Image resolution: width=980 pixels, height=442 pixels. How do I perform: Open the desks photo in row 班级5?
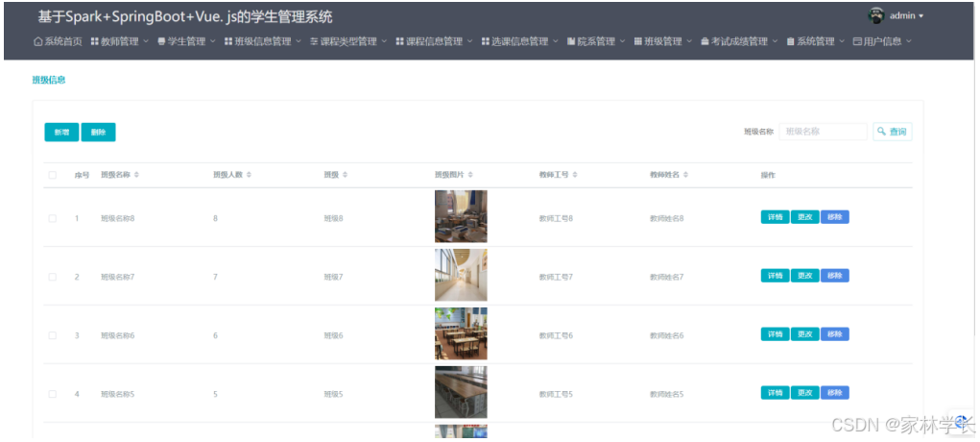tap(461, 393)
